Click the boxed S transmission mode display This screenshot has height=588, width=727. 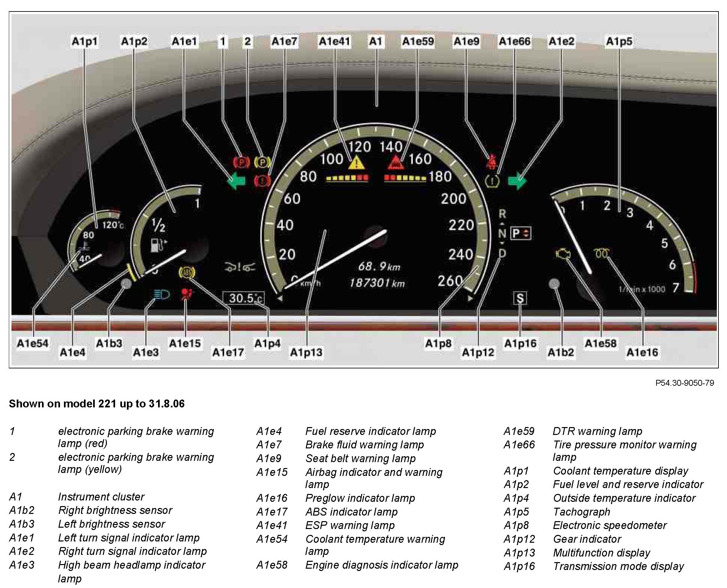[x=520, y=298]
